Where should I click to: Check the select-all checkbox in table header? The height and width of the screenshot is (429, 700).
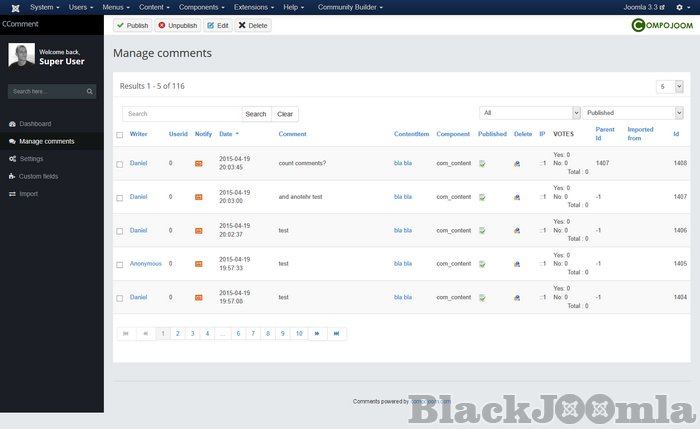[x=120, y=134]
